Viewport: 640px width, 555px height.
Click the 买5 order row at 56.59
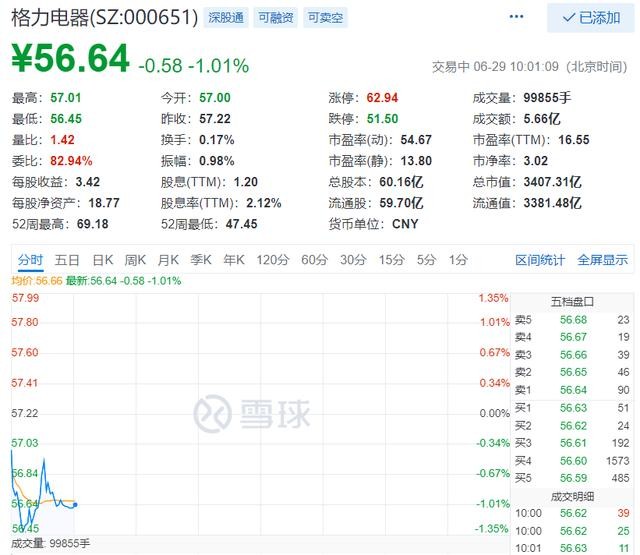(572, 478)
